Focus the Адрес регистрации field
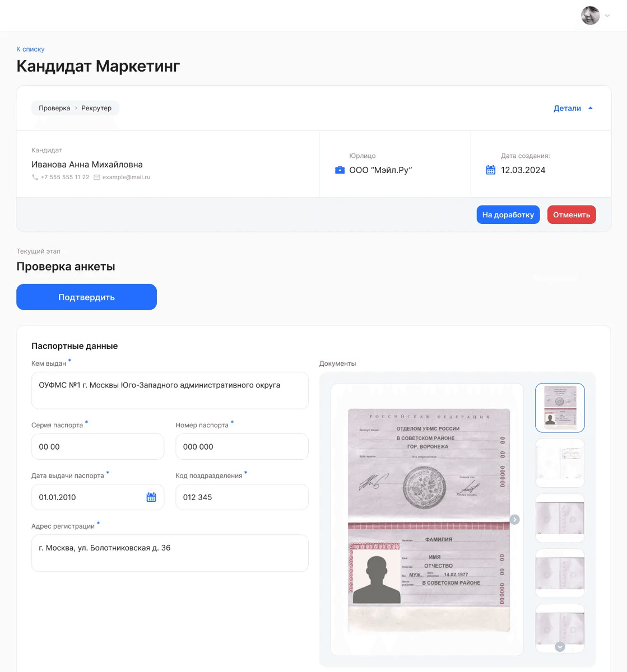 170,553
